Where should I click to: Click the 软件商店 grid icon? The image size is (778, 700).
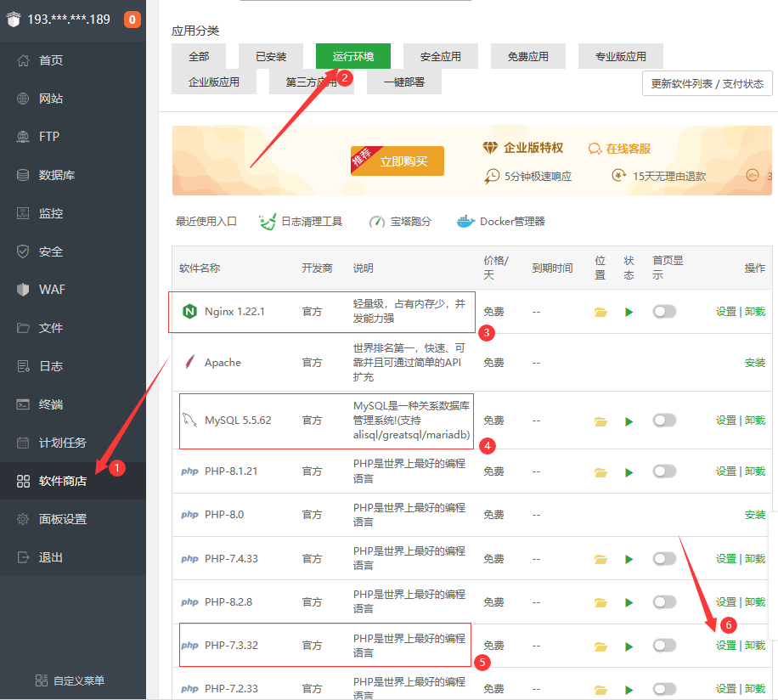(23, 481)
